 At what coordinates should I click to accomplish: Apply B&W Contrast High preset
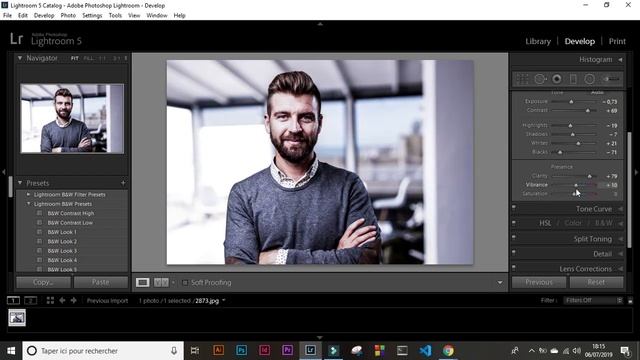(71, 213)
